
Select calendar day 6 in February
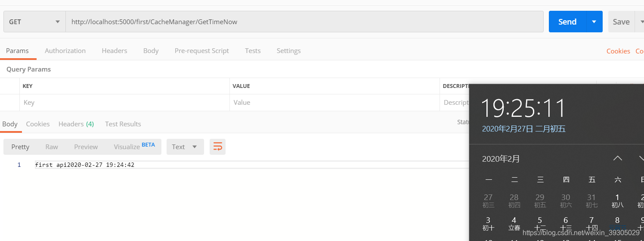click(x=566, y=223)
